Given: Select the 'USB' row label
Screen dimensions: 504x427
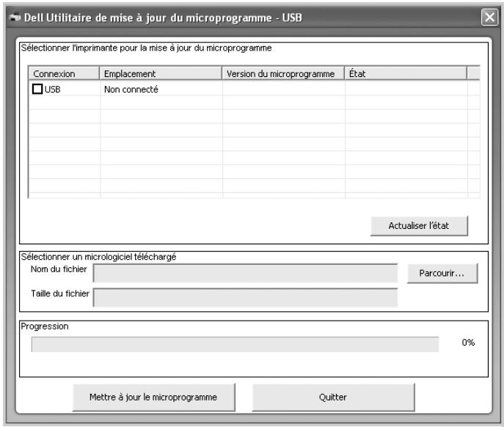Looking at the screenshot, I should (52, 90).
